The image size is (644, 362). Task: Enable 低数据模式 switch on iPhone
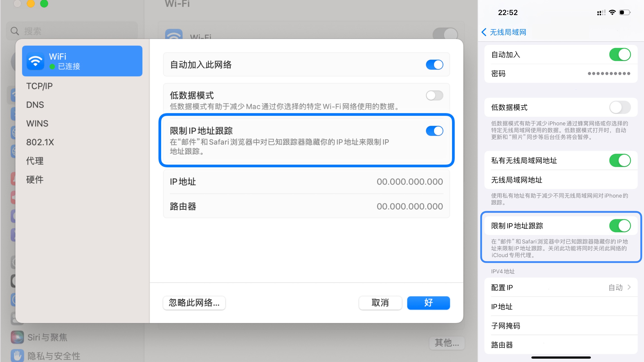[620, 107]
